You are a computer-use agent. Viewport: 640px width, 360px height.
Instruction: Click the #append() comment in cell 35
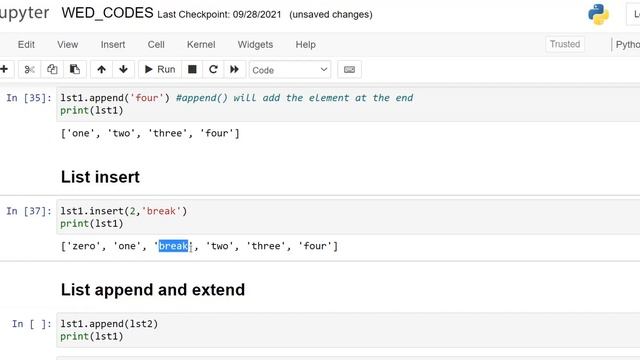[295, 98]
